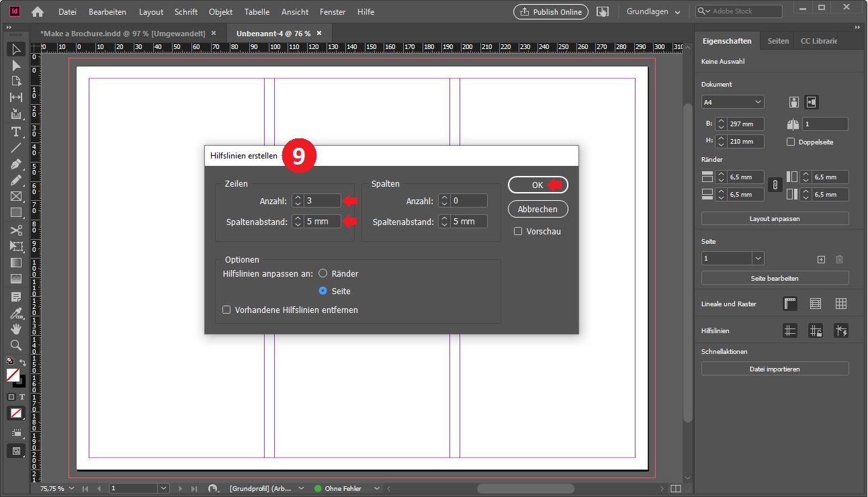Screen dimensions: 868x497
Task: Check Vorhandene Hilfslinien entfernen
Action: 227,310
